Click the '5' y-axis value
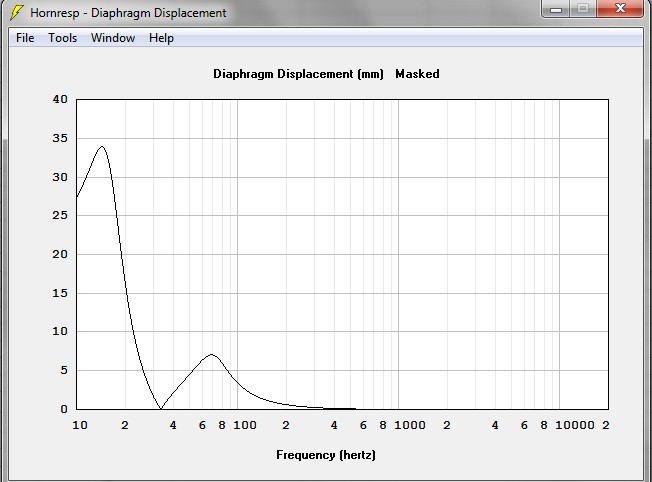The width and height of the screenshot is (652, 482). pyautogui.click(x=64, y=370)
